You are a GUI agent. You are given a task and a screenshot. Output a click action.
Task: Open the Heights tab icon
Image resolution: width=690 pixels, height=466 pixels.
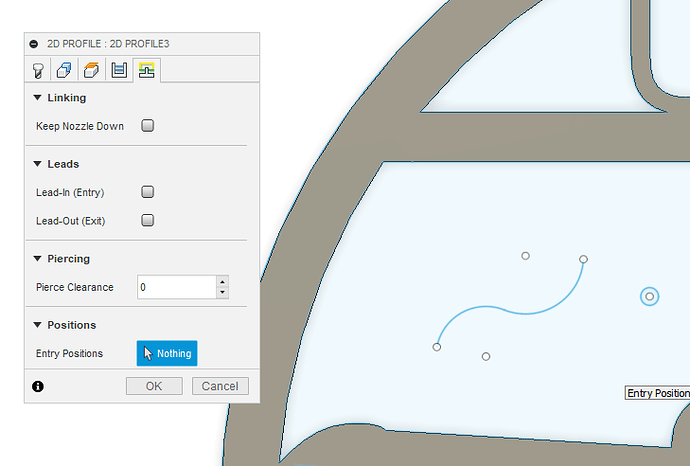point(92,70)
